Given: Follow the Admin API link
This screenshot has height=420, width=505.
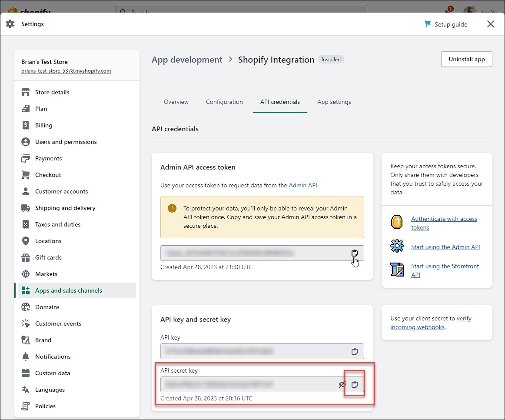Looking at the screenshot, I should (x=303, y=185).
